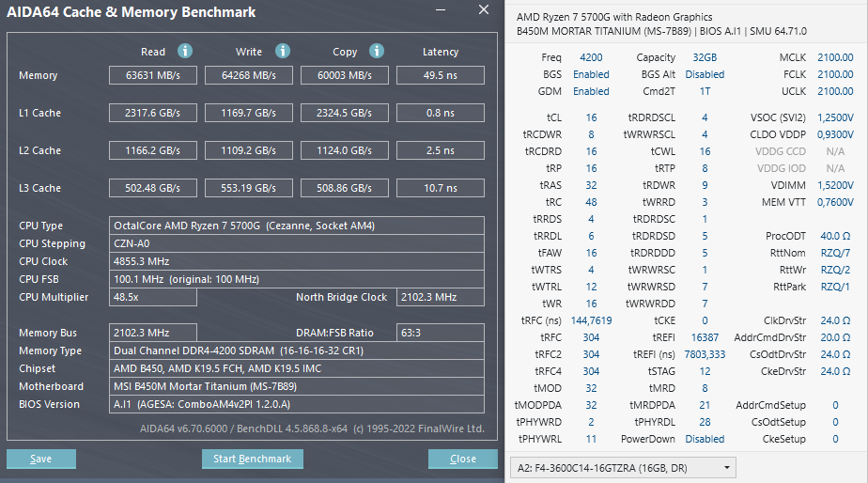868x483 pixels.
Task: Click the Close button
Action: click(x=463, y=459)
